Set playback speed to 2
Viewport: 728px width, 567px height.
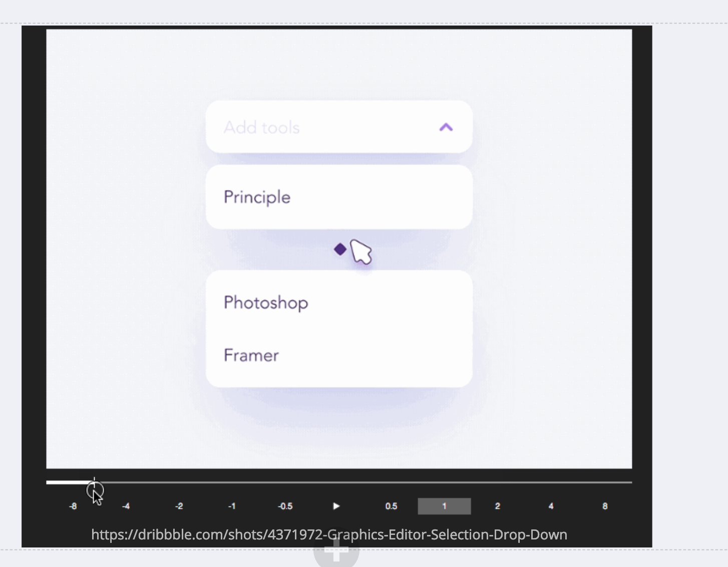497,506
